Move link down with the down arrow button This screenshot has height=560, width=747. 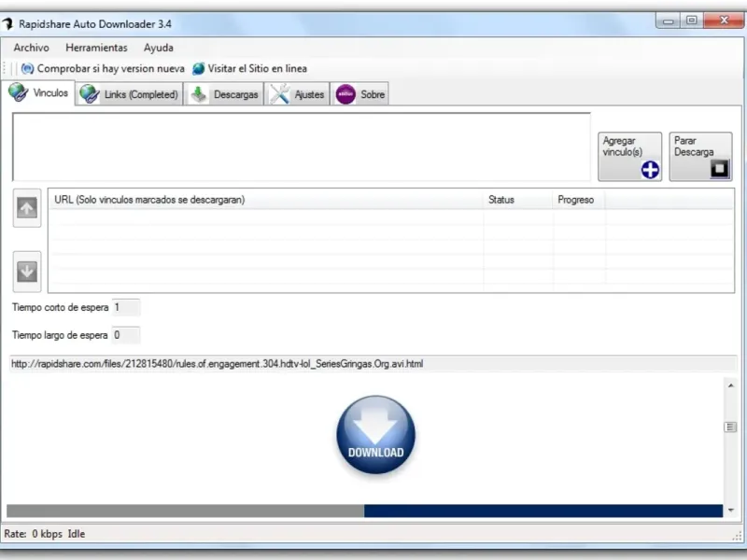click(x=27, y=272)
